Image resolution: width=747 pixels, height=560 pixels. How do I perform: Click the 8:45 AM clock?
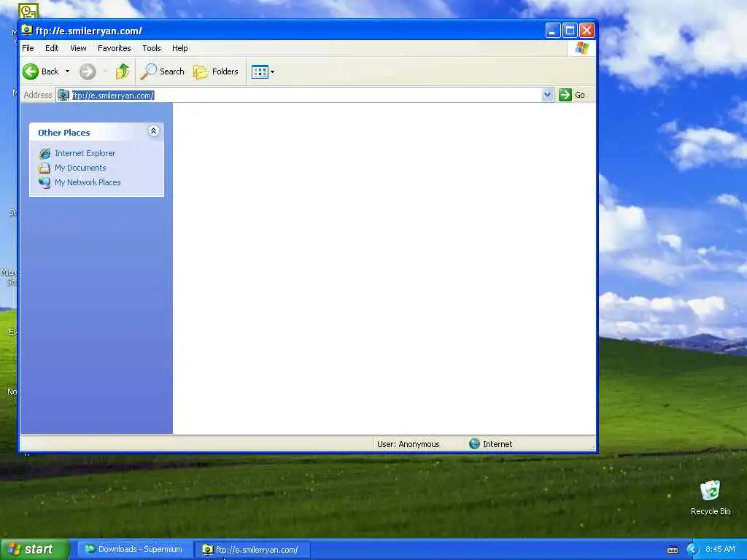pos(720,550)
